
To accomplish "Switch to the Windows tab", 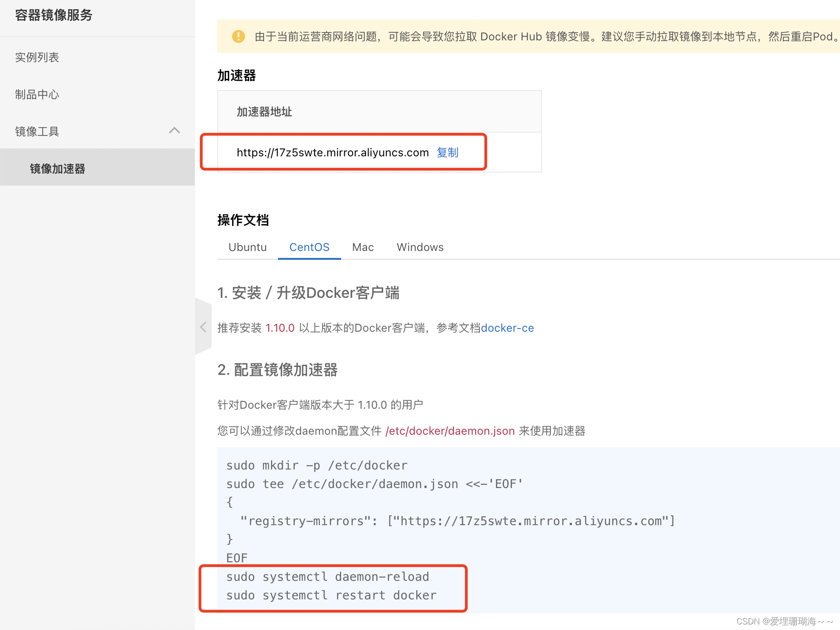I will (x=420, y=247).
